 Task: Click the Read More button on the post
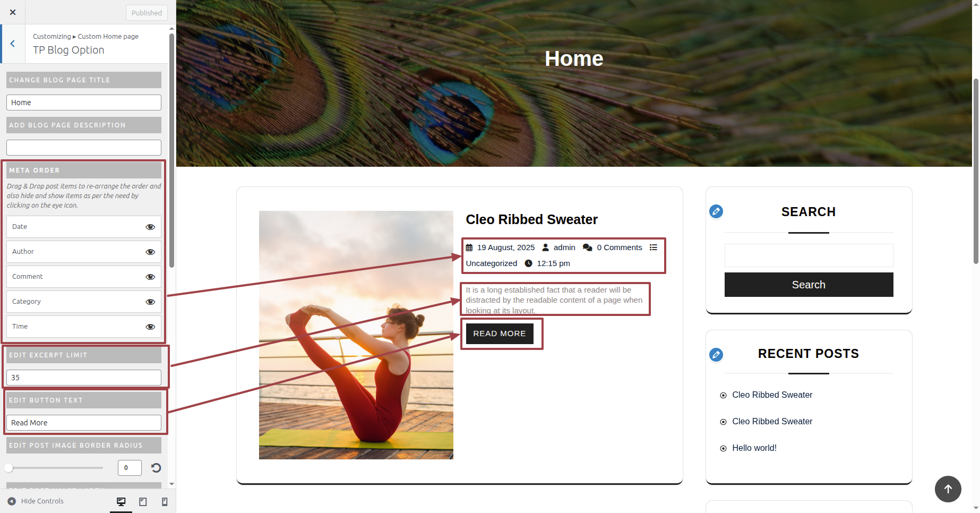[x=500, y=334]
